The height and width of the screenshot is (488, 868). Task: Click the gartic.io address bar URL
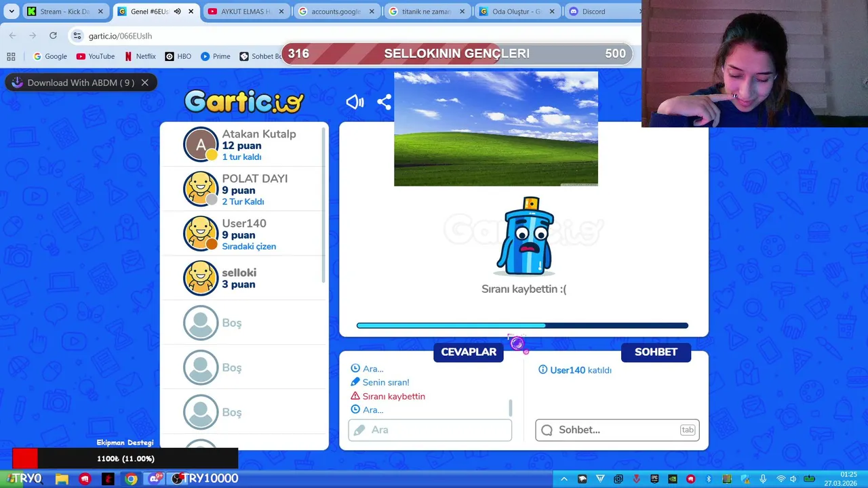(120, 36)
